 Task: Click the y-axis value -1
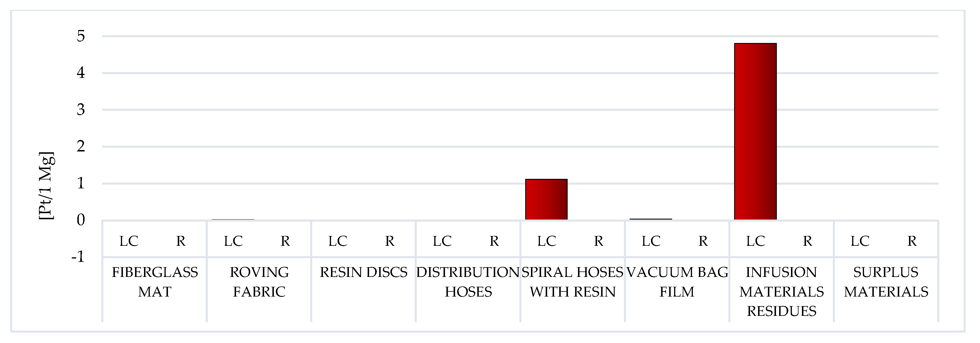coord(78,257)
